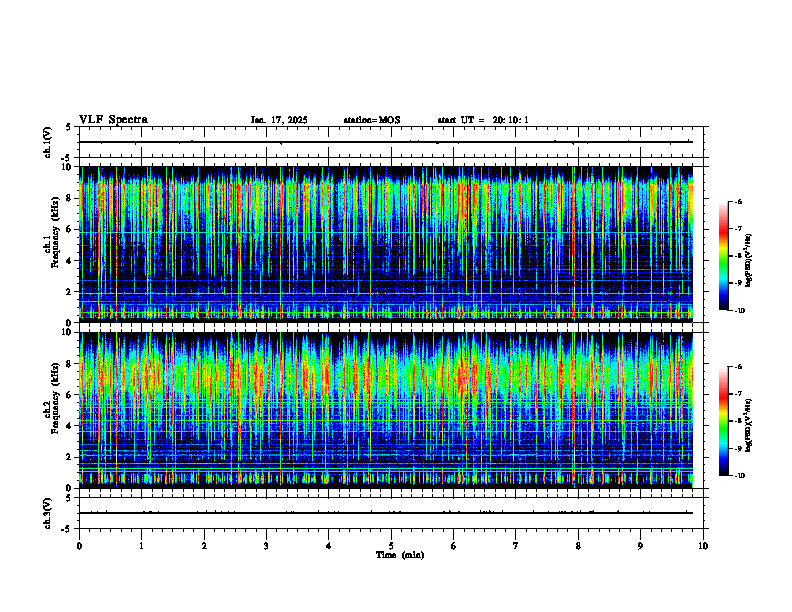Click the "3" tick on the time axis
The width and height of the screenshot is (792, 612).
(x=266, y=546)
